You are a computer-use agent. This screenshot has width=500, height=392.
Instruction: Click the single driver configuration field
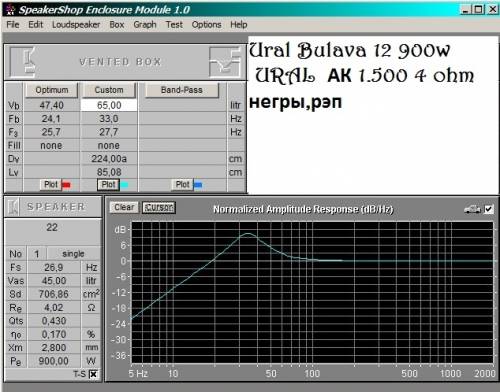(x=73, y=254)
